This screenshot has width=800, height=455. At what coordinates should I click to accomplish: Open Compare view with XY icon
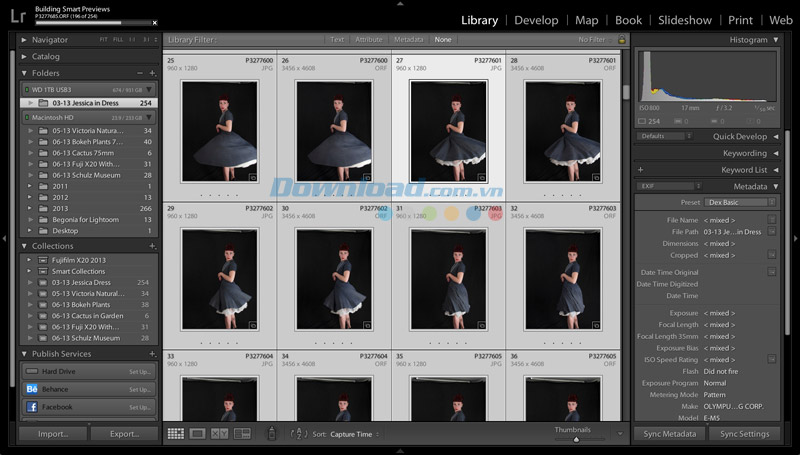click(x=219, y=434)
